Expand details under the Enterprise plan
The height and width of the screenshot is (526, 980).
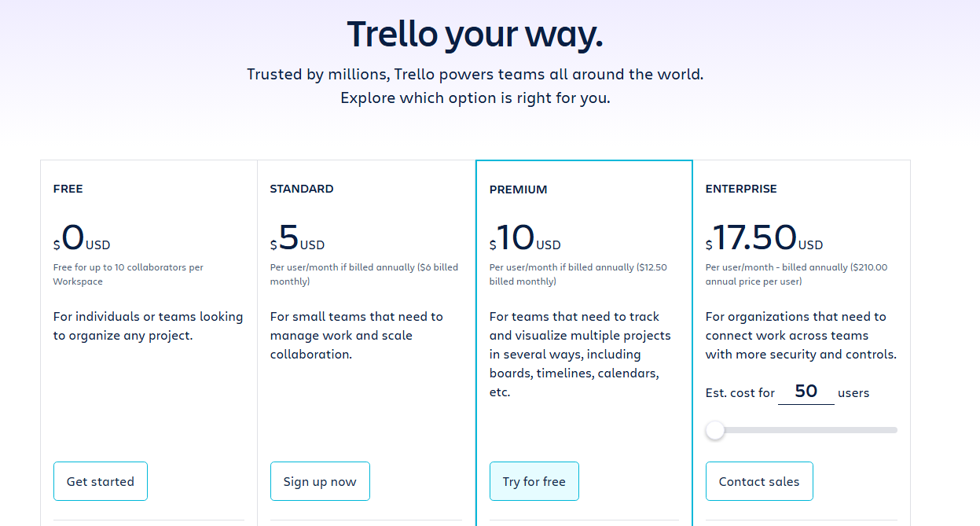pyautogui.click(x=802, y=521)
